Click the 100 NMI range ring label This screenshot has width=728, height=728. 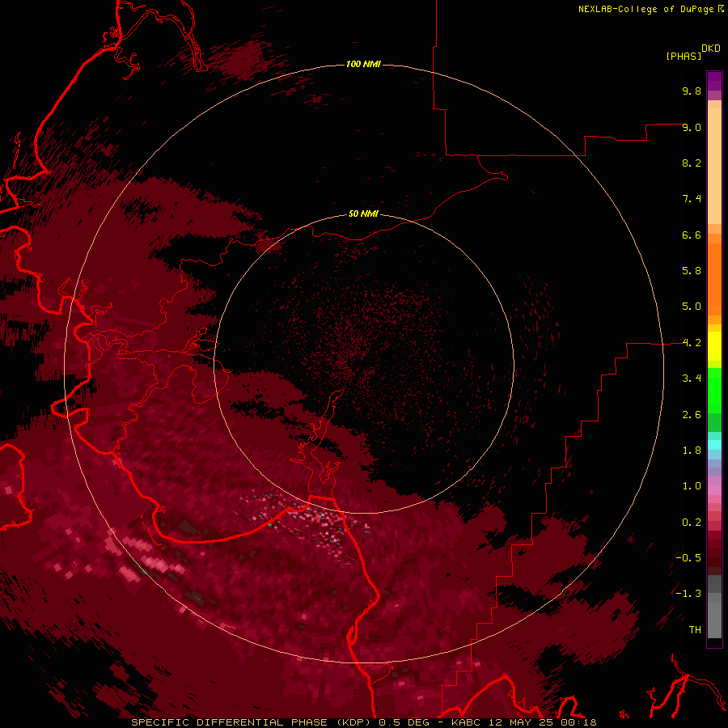coord(363,64)
